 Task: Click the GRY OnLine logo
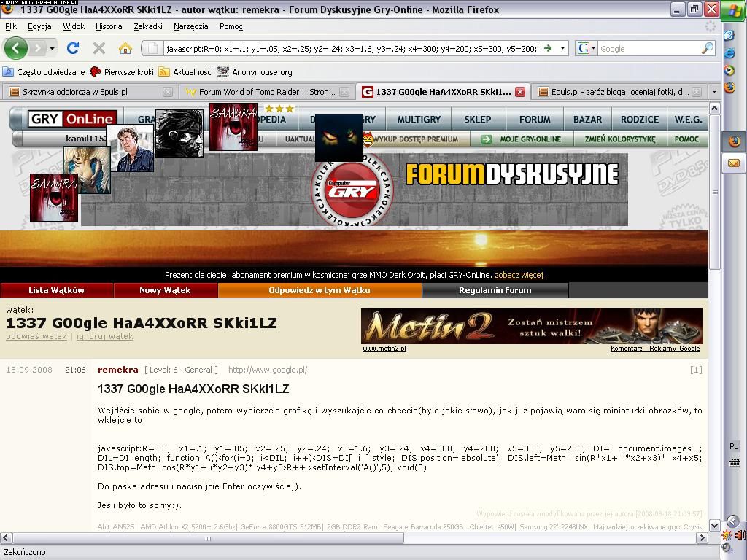click(71, 119)
